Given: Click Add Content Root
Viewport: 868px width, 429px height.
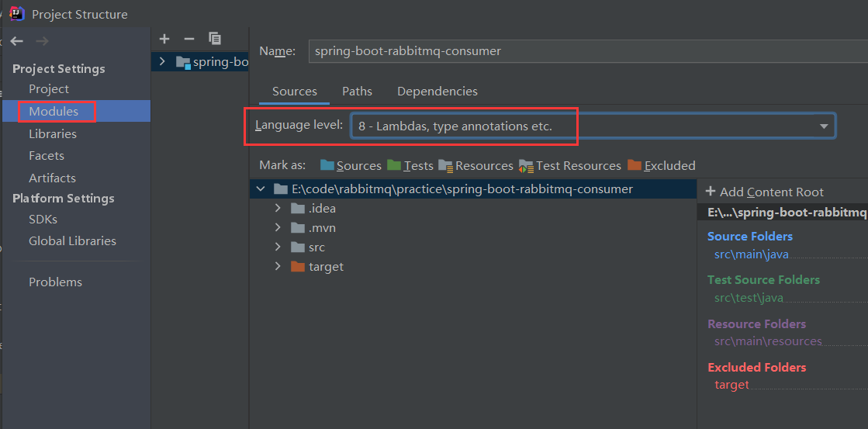Looking at the screenshot, I should pyautogui.click(x=765, y=192).
